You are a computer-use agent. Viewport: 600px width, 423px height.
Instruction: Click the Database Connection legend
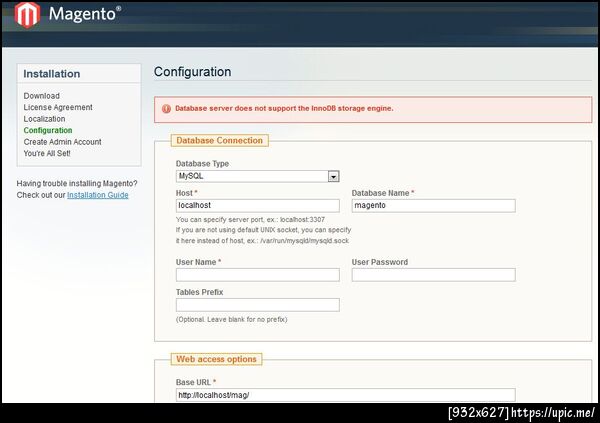[219, 141]
